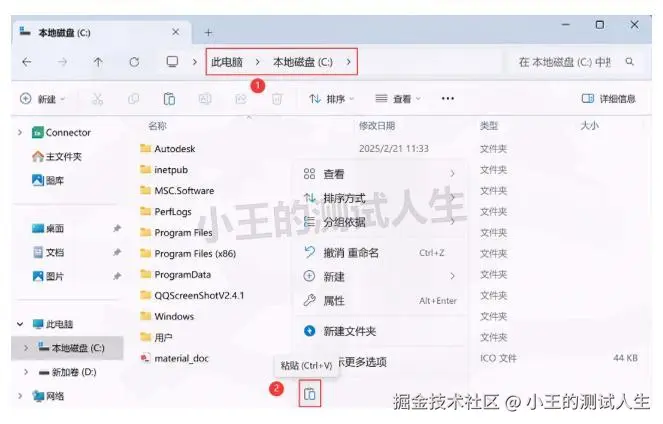Open 文档 in quick access
Viewport: 663px width, 424px height.
[48, 252]
